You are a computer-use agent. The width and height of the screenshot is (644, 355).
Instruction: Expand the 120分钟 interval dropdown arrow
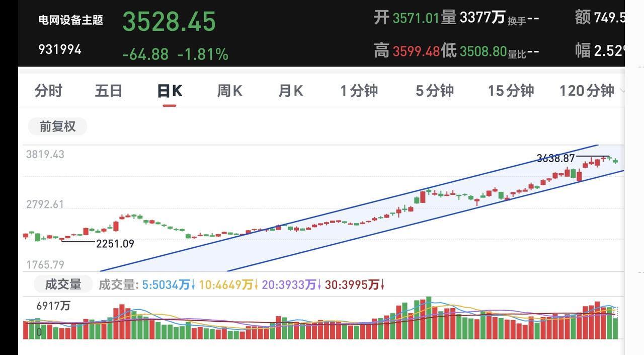click(x=622, y=91)
